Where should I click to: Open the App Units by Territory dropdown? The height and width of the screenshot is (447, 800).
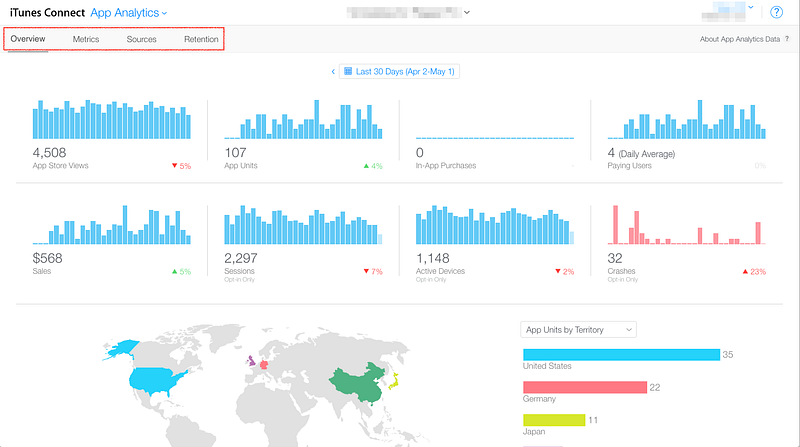tap(579, 330)
